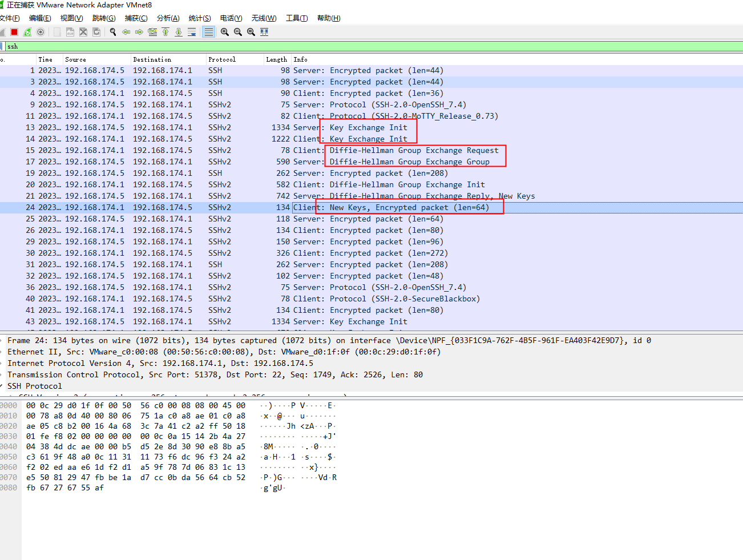Stop the running capture with red square icon
Image resolution: width=743 pixels, height=560 pixels.
(x=14, y=32)
